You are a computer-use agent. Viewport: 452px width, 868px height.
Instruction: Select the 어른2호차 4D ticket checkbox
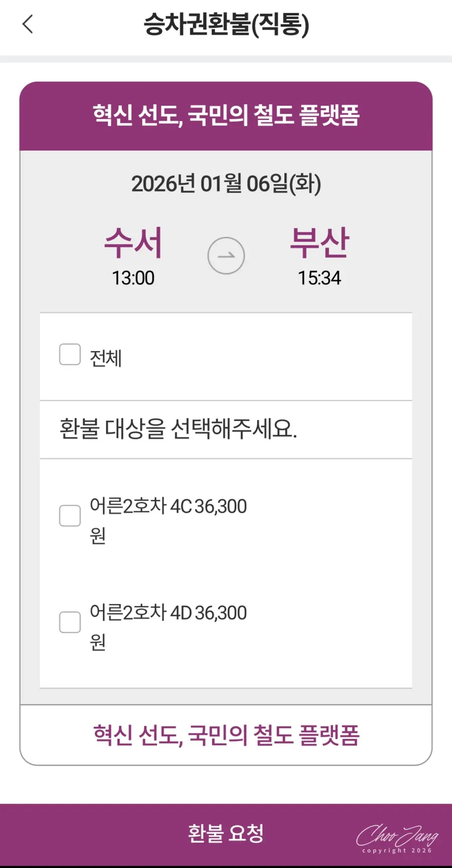pyautogui.click(x=70, y=622)
